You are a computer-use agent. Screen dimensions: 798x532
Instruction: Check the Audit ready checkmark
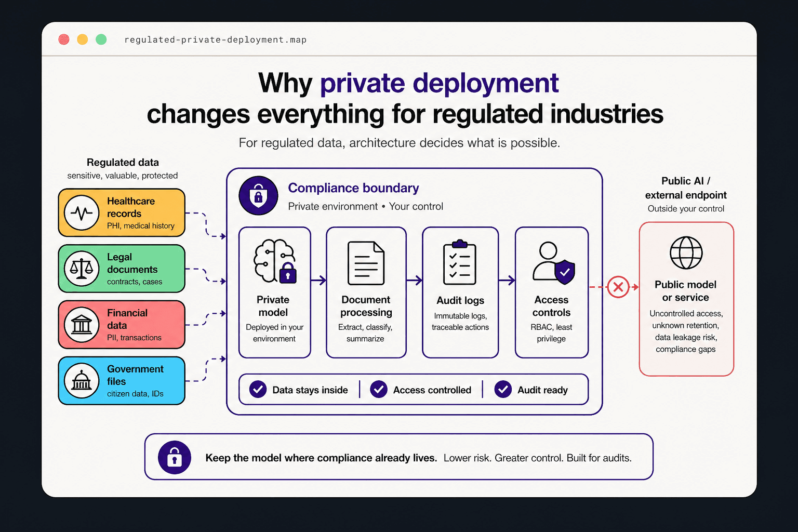point(502,389)
